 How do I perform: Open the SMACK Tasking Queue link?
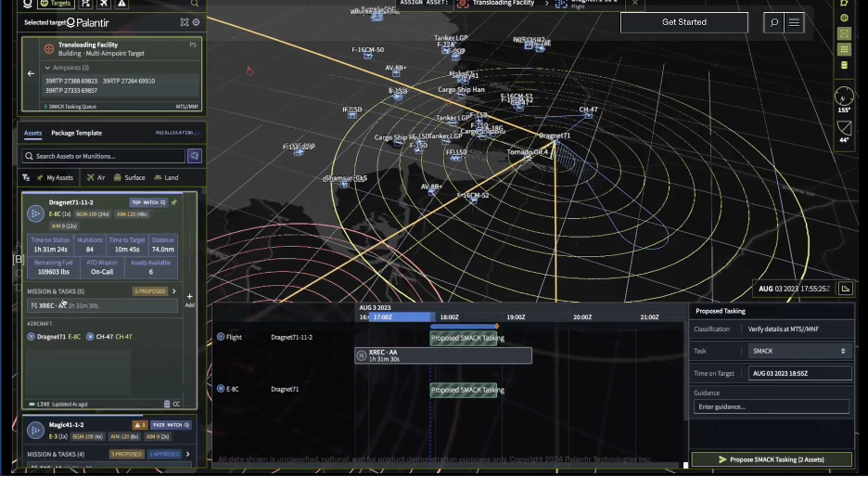(70, 107)
